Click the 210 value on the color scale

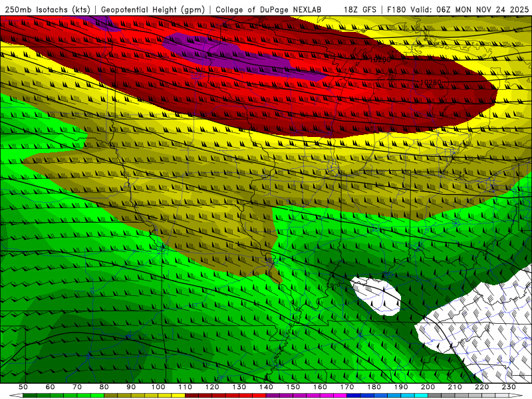click(x=455, y=387)
